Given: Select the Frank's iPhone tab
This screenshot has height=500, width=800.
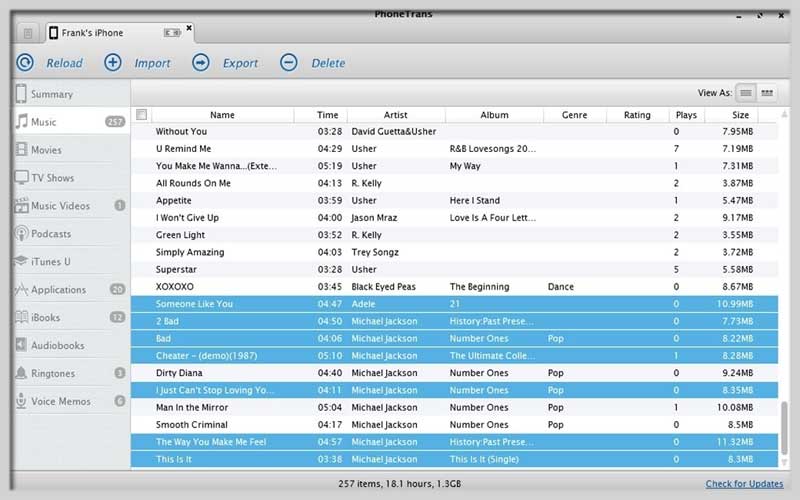Looking at the screenshot, I should click(x=120, y=33).
